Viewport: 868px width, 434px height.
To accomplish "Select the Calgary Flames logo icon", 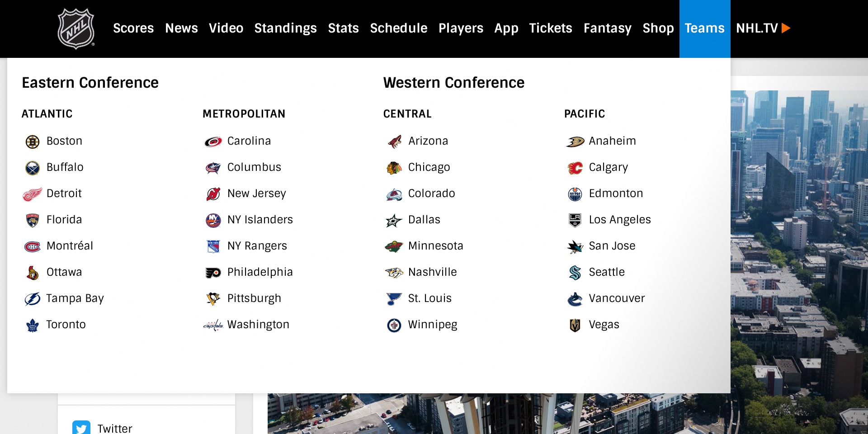I will (x=575, y=168).
